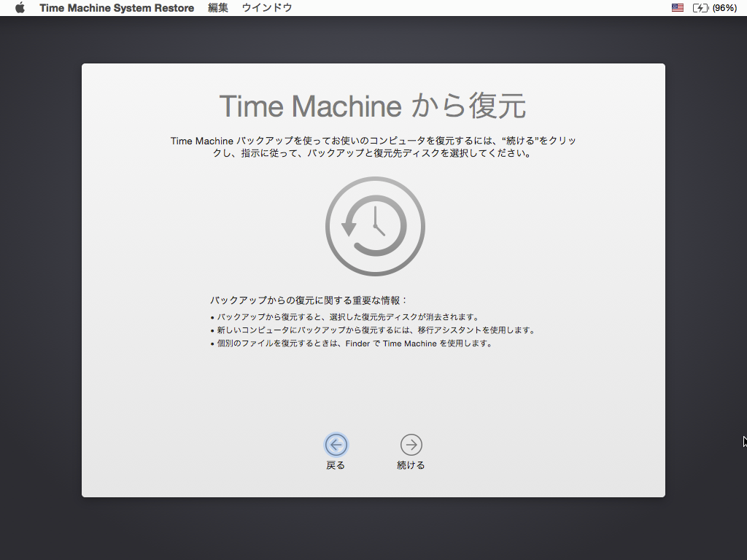The image size is (747, 560).
Task: Click the battery charging status icon
Action: (x=701, y=7)
